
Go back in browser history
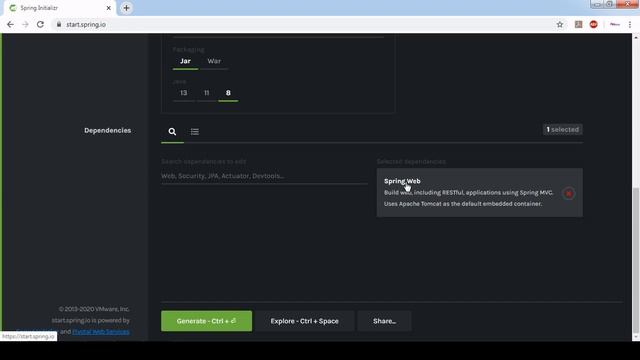point(10,24)
